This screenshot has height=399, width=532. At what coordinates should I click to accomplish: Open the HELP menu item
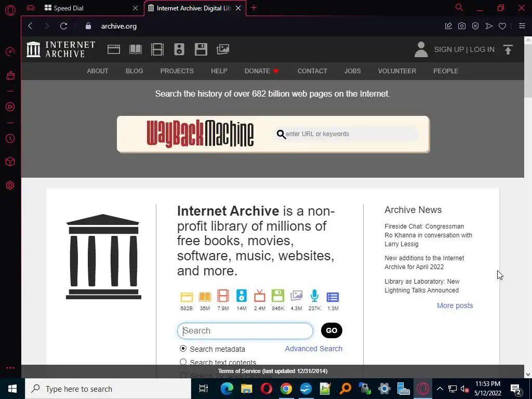coord(219,71)
